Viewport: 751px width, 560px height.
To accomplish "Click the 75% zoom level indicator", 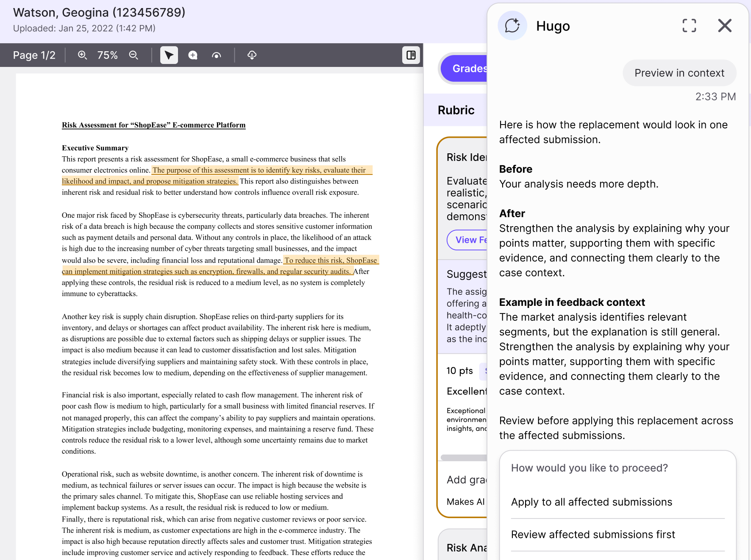I will [108, 55].
